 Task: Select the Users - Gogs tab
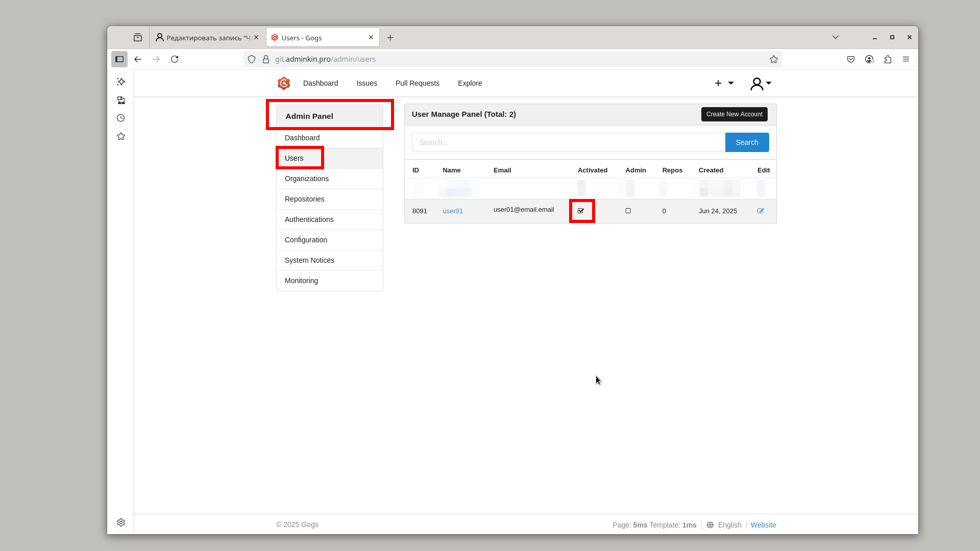pos(323,38)
